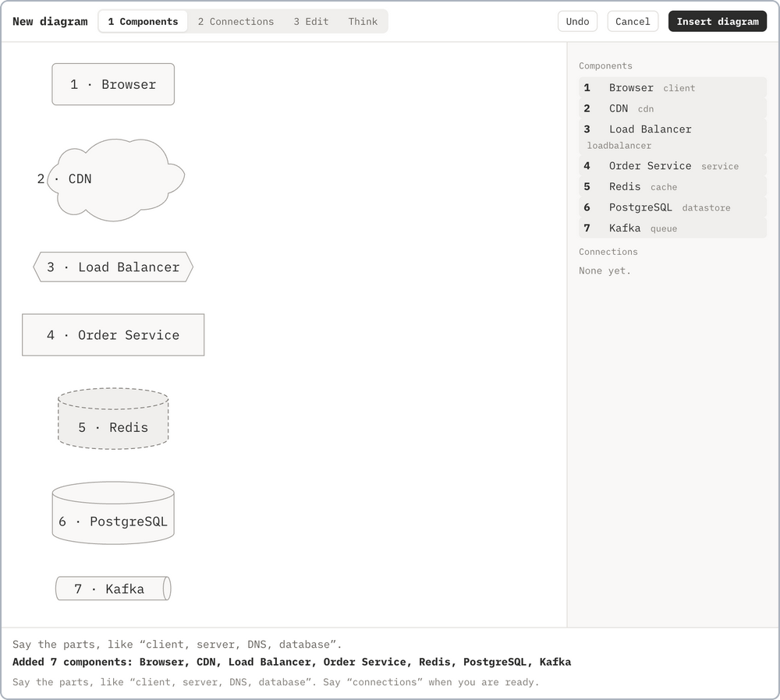The width and height of the screenshot is (780, 700).
Task: Select the dashed Redis cylinder
Action: pos(113,419)
